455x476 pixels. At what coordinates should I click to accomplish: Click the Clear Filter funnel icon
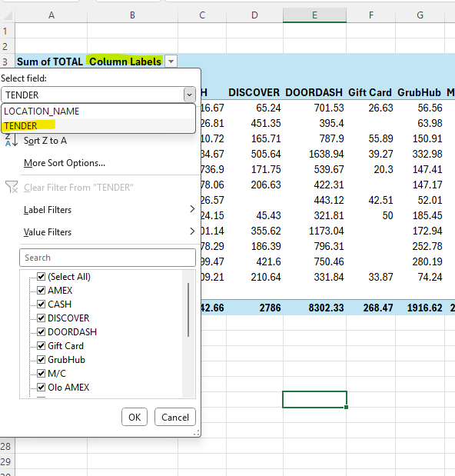point(12,188)
